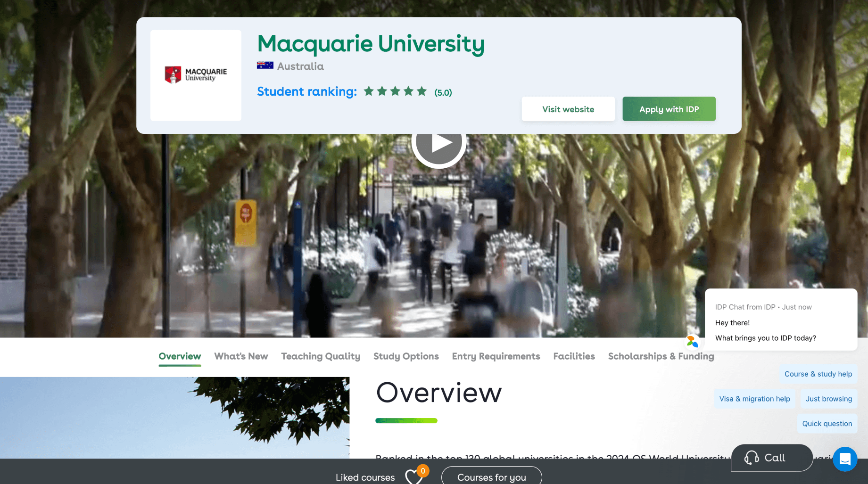Open the What's New tab
Screen dimensions: 868x484
[241, 356]
